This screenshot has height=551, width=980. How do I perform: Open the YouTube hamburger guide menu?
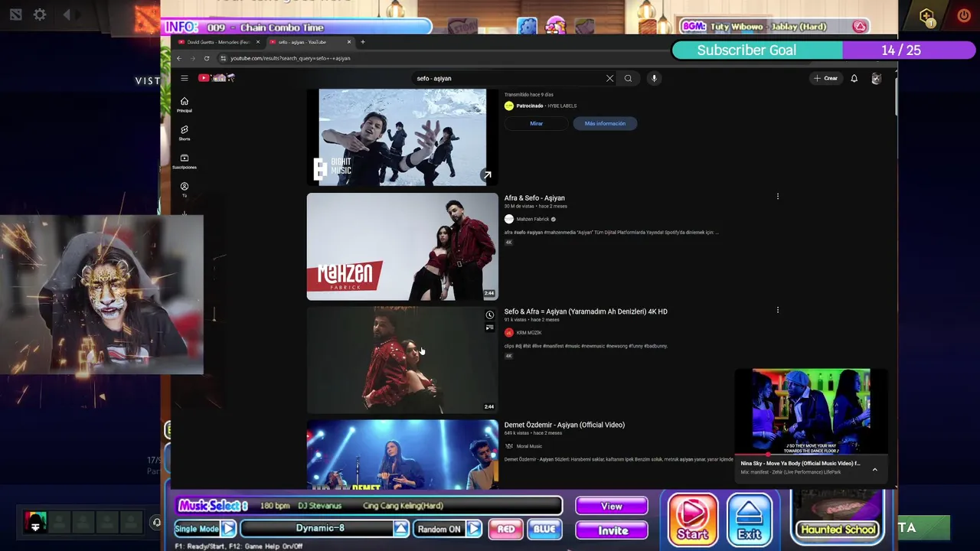point(184,78)
